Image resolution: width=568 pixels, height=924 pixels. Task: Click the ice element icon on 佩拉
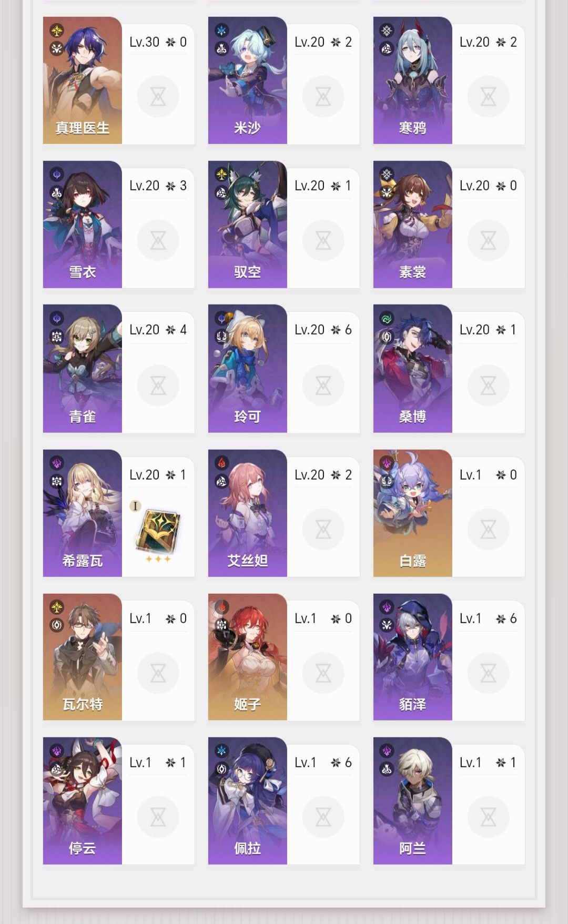(222, 750)
